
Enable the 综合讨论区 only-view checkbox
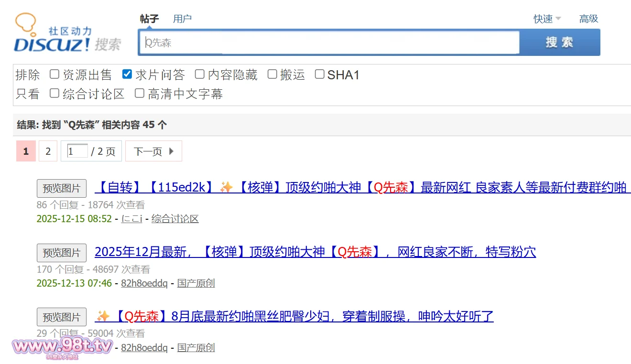[54, 93]
